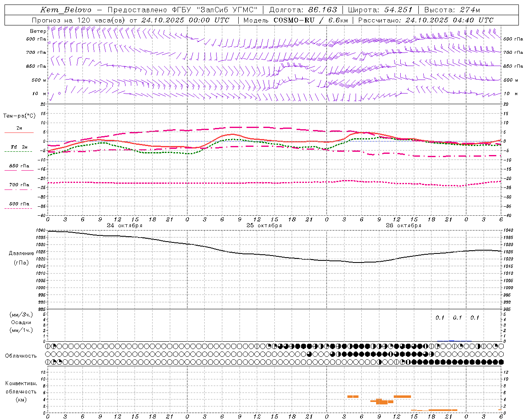525x420 pixels.
Task: Click the leftmost orange convective cloud bar
Action: (x=353, y=396)
